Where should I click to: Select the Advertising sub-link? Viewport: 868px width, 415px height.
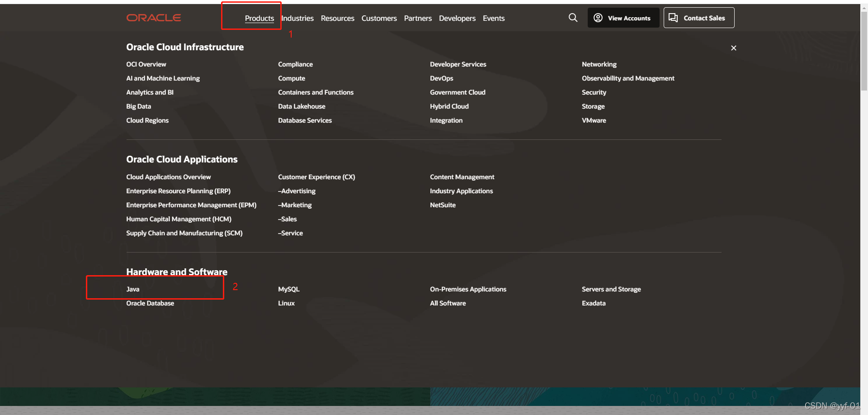(x=297, y=191)
